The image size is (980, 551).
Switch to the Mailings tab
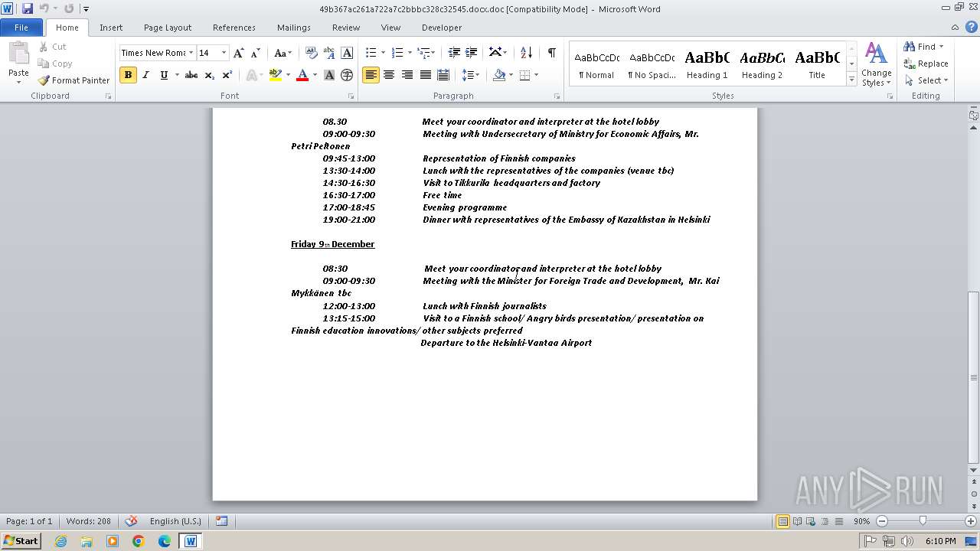point(294,28)
